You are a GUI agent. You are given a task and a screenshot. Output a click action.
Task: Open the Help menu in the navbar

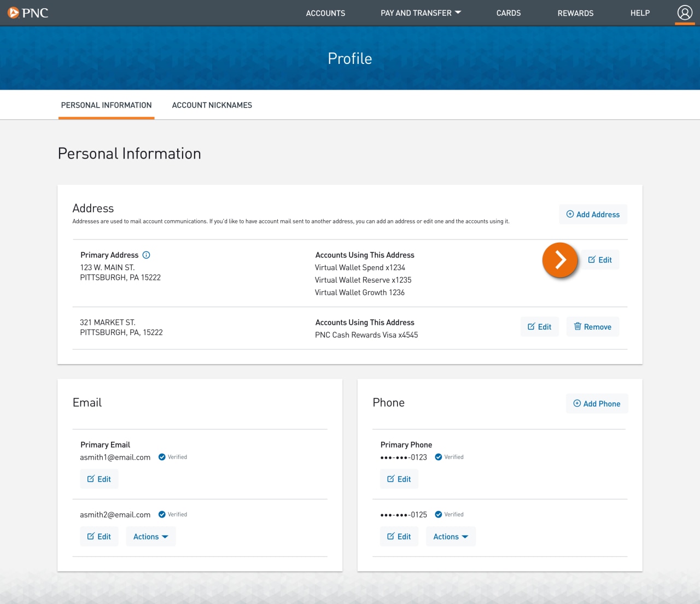pyautogui.click(x=640, y=13)
